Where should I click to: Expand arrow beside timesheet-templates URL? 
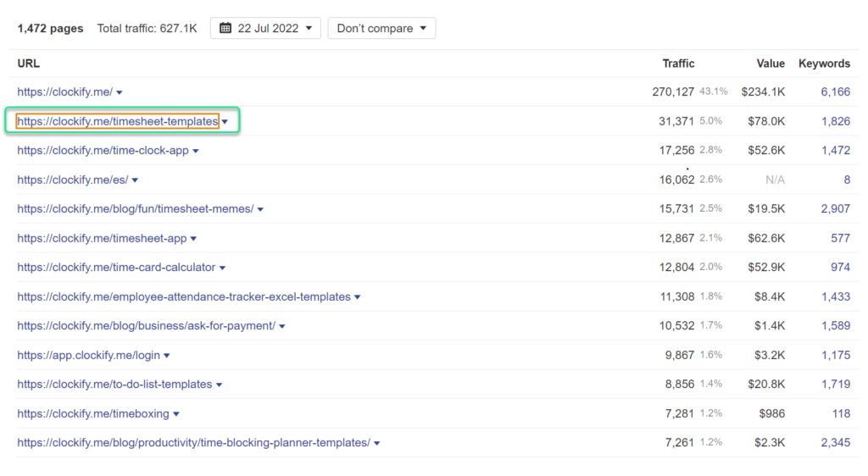tap(225, 122)
